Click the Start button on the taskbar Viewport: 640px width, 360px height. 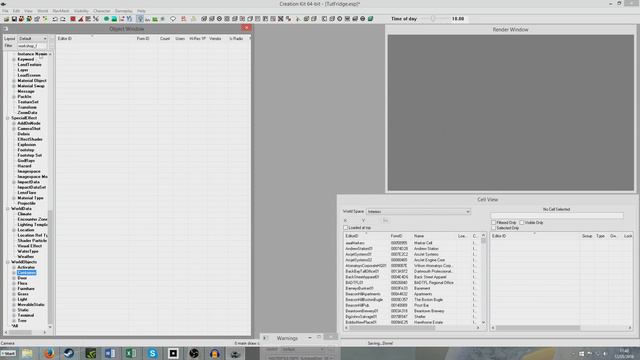point(8,353)
